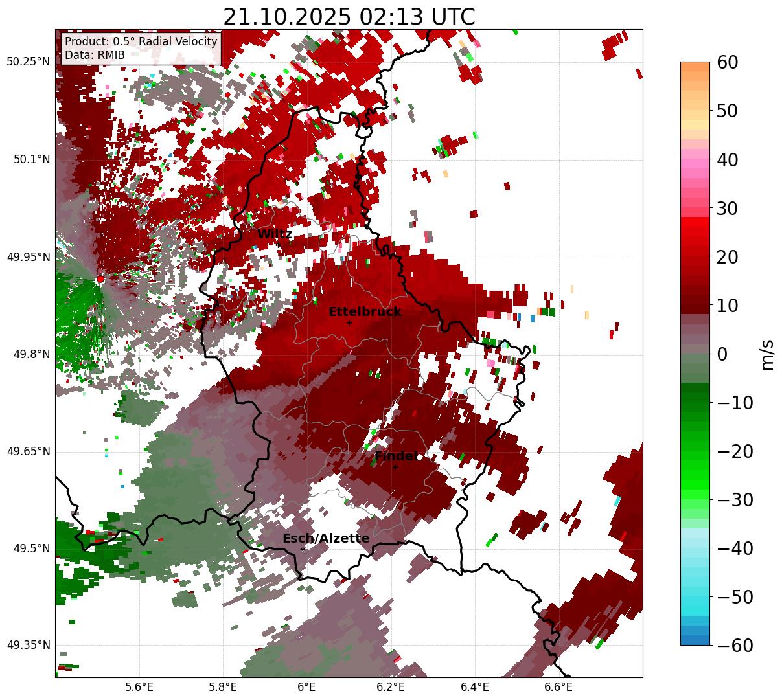Click the 50.25°N latitude tick label
Image resolution: width=782 pixels, height=700 pixels.
pyautogui.click(x=29, y=62)
